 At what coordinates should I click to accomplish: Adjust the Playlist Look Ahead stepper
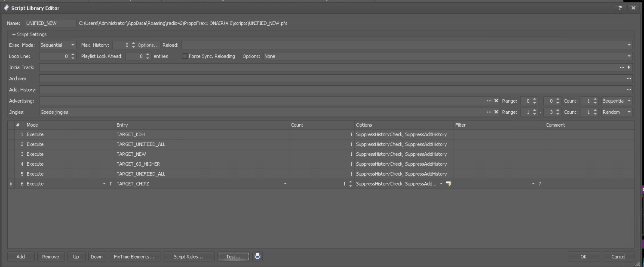click(x=148, y=56)
